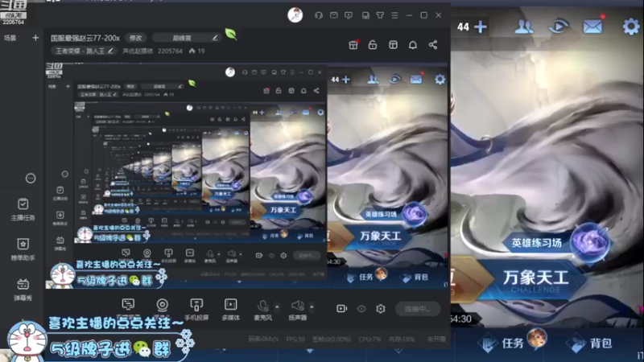644x362 pixels.
Task: Open 弹幕秀 in the sidebar
Action: 23,290
